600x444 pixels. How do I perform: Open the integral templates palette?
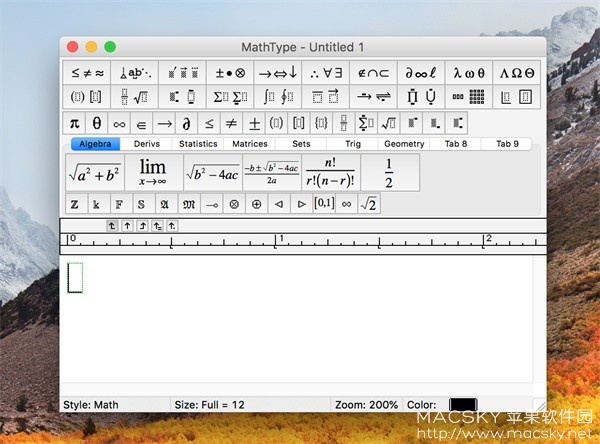[x=278, y=96]
